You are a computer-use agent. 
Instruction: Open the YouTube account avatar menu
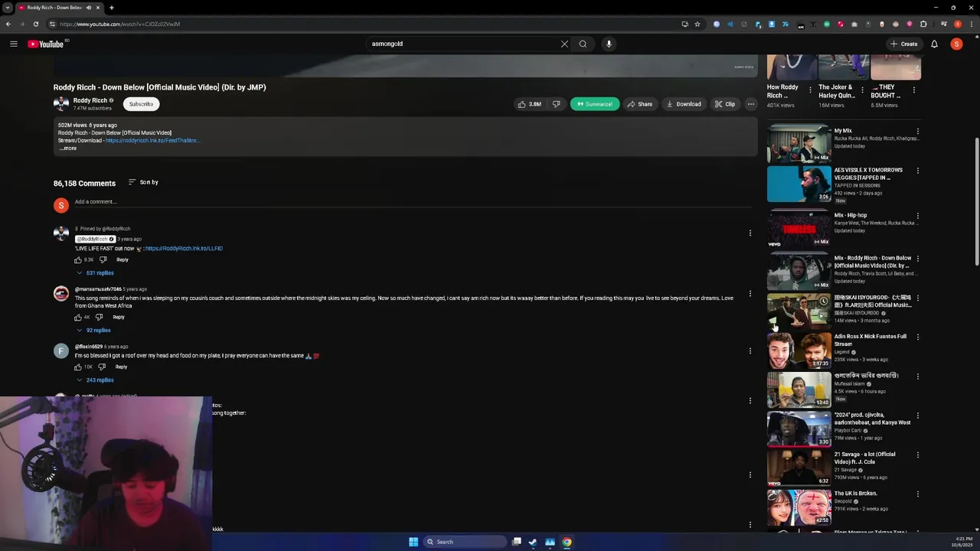pyautogui.click(x=956, y=44)
